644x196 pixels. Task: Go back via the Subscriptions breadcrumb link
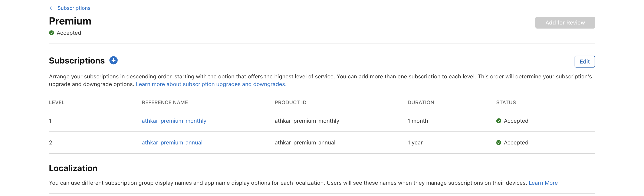[74, 8]
